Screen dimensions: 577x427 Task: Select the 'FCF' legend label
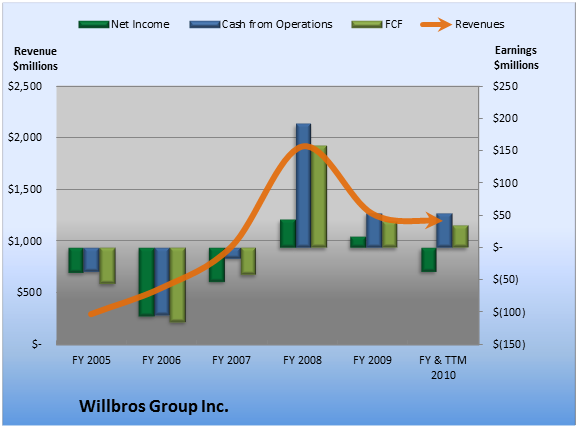point(394,24)
